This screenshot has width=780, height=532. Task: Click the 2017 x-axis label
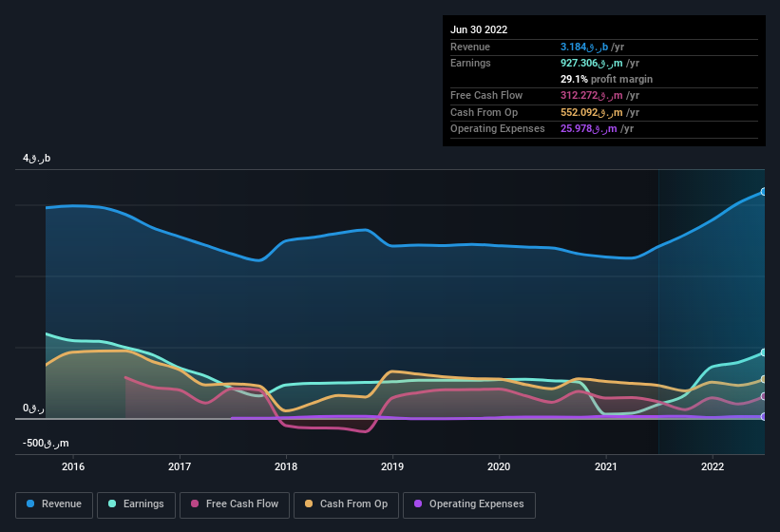180,466
